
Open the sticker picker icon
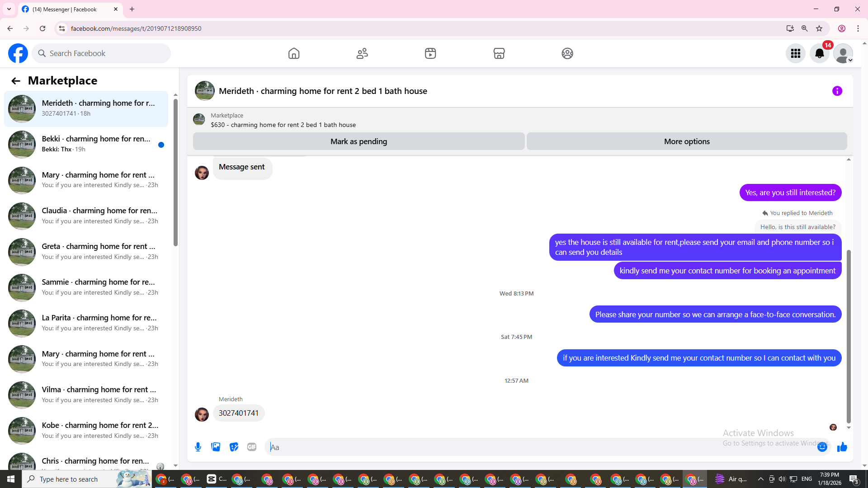pyautogui.click(x=234, y=447)
